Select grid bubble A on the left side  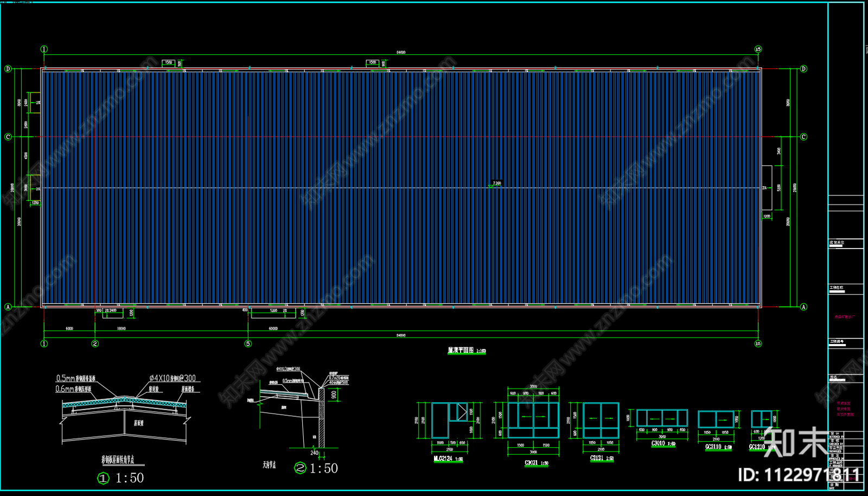click(8, 307)
